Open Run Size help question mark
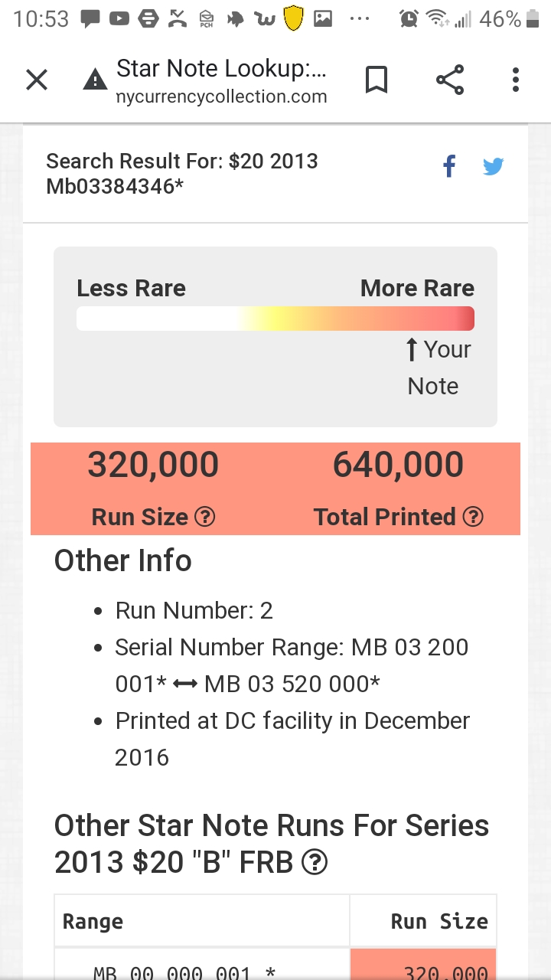The height and width of the screenshot is (980, 551). [205, 517]
